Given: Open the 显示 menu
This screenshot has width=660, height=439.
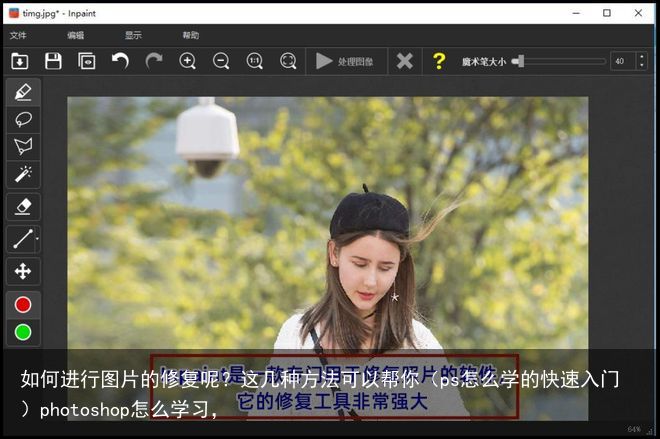Looking at the screenshot, I should coord(133,35).
